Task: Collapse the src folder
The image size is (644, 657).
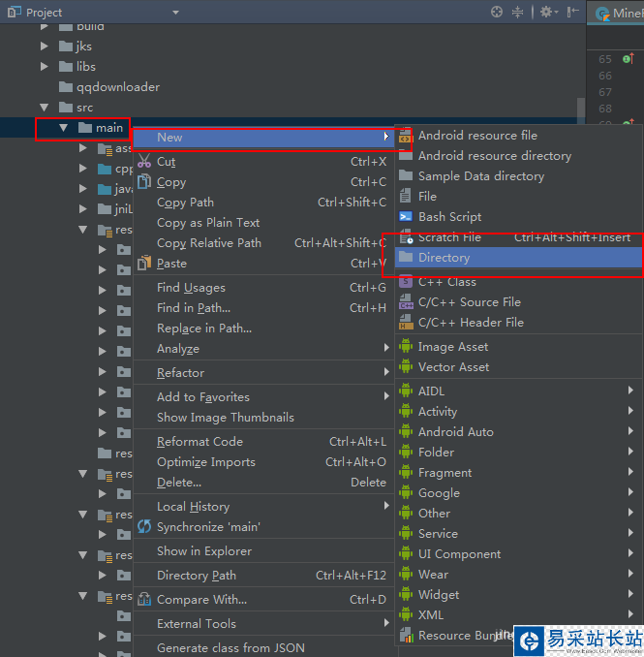Action: coord(44,108)
